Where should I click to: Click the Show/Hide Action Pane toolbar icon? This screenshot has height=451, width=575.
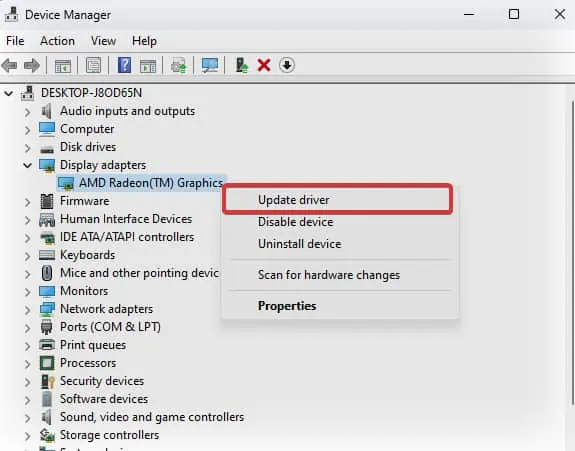[148, 66]
